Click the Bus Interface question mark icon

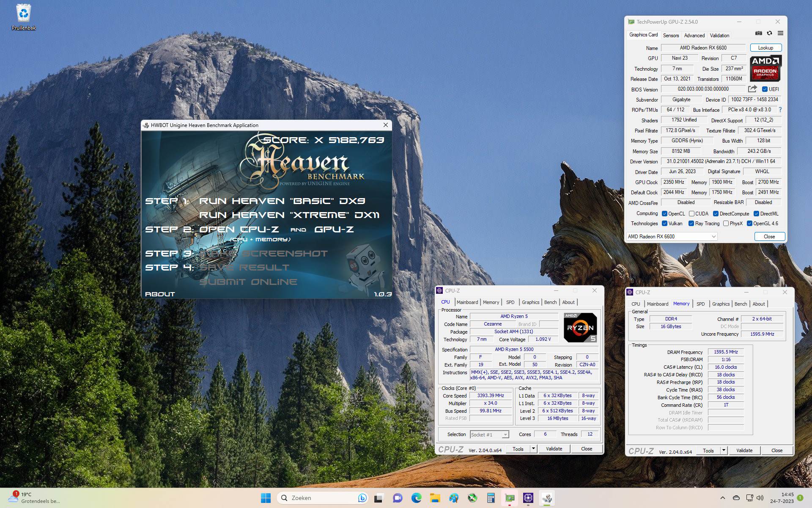(x=780, y=110)
